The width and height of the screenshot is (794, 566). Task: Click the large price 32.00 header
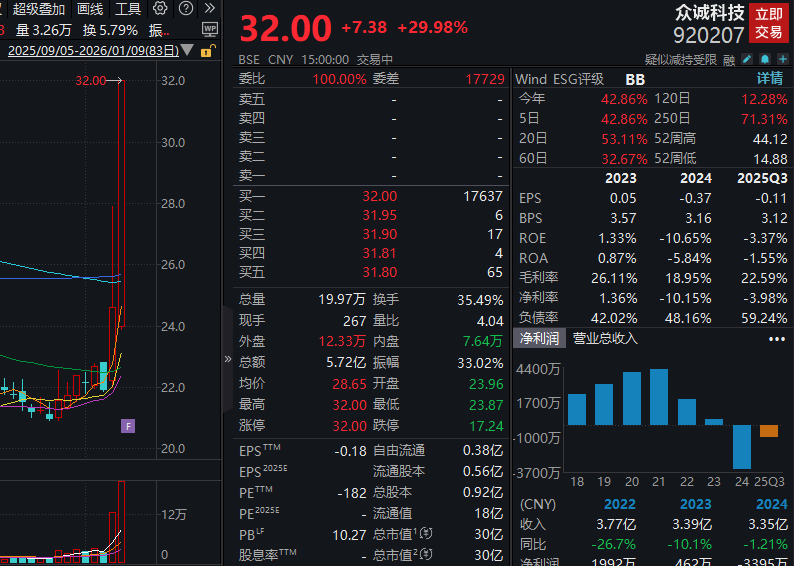[x=286, y=28]
